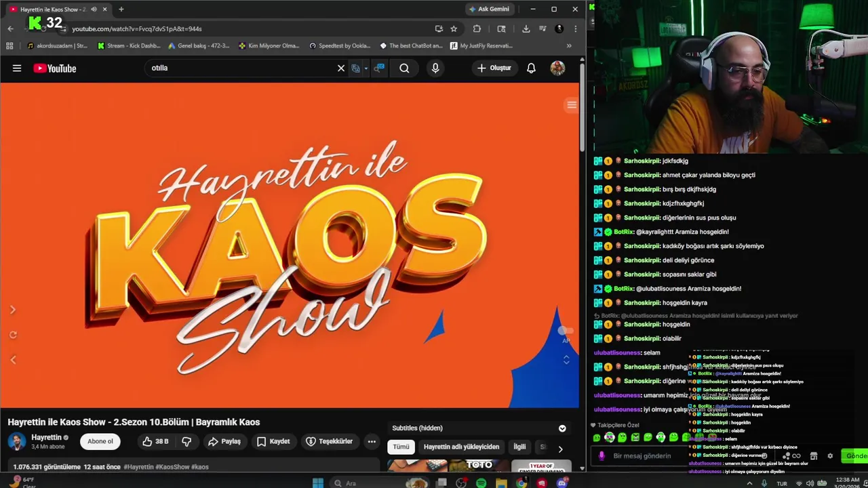Select the İlgili filter chip
The image size is (868, 488).
[519, 447]
